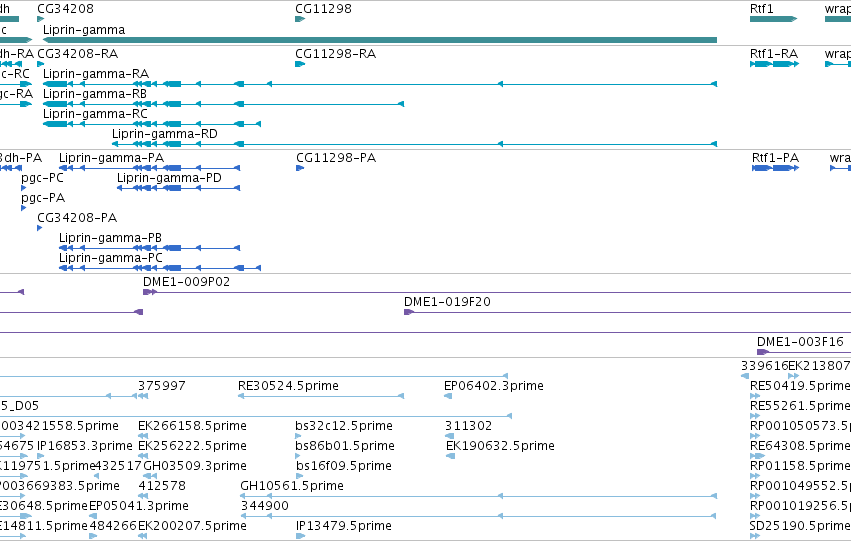Open the pgc-PC protein label
Screen dimensions: 851x541
point(42,178)
